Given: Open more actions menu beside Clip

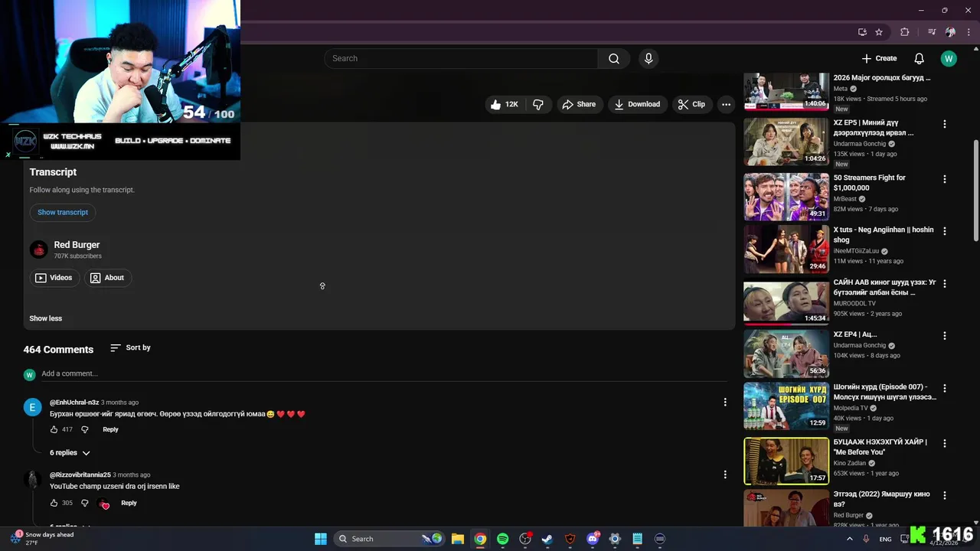Looking at the screenshot, I should point(726,104).
